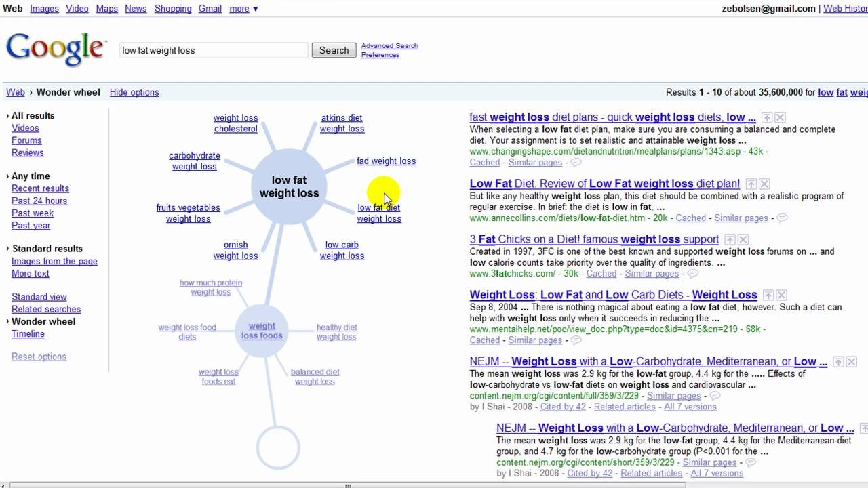Click Cached link for 3fatchicks.com result
Viewport: 868px width, 488px height.
tap(601, 274)
